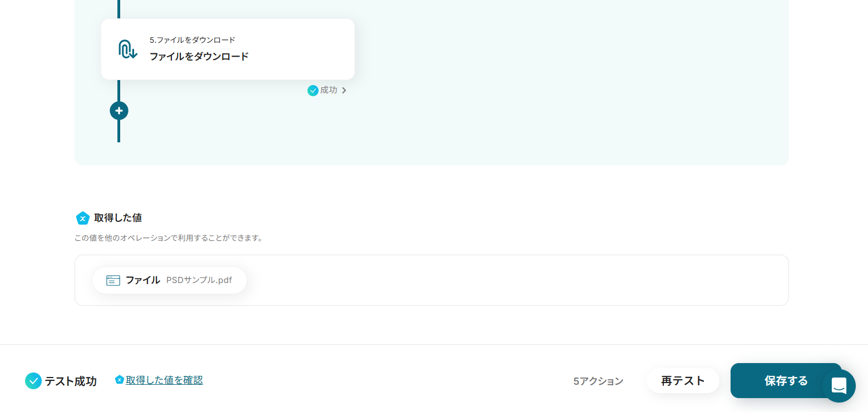Select the ファイル value chip
Screen dimensions: 868x412
169,280
